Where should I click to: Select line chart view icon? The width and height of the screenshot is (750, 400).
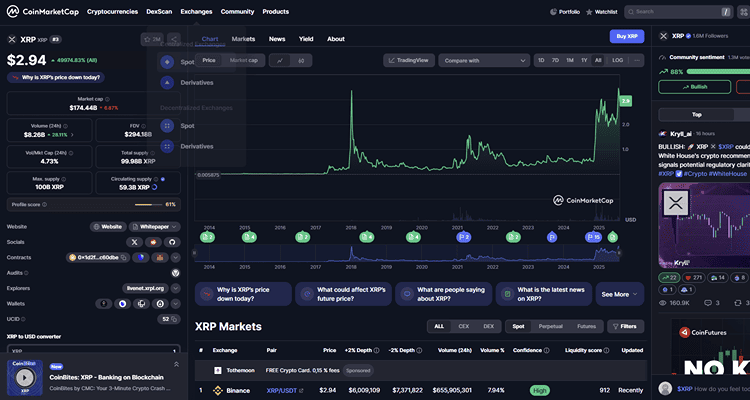pyautogui.click(x=280, y=60)
